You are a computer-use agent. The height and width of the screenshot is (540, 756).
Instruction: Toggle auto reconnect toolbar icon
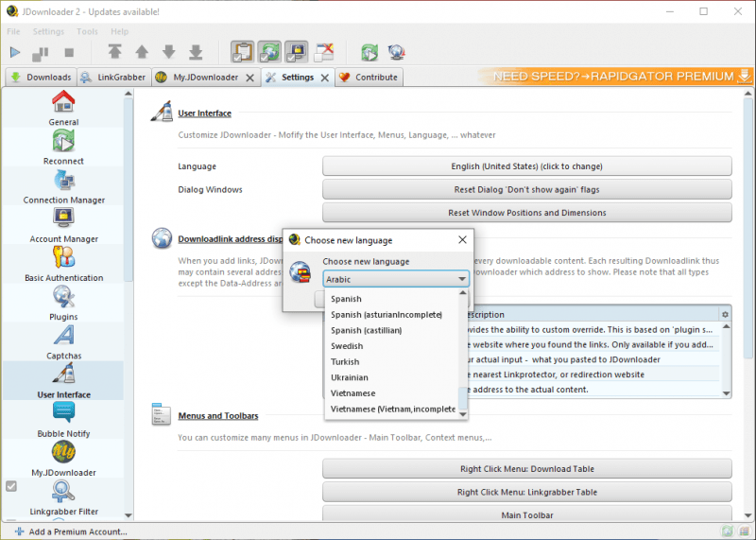[269, 52]
